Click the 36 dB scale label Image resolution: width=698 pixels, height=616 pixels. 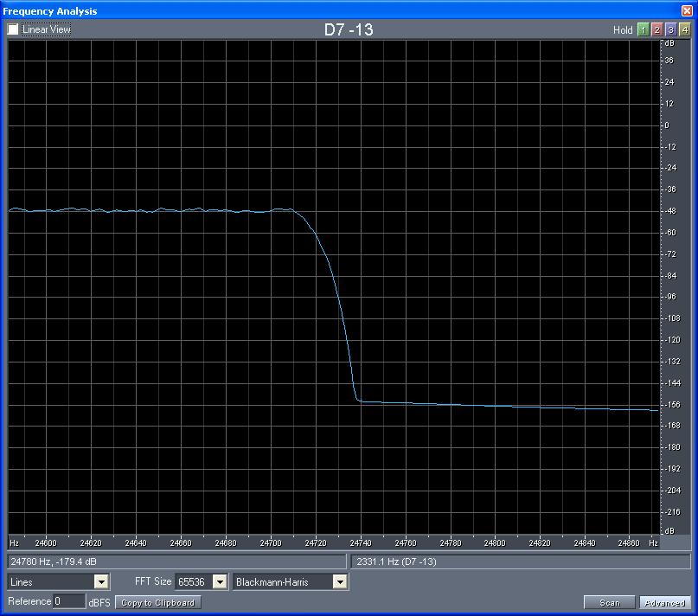[669, 61]
